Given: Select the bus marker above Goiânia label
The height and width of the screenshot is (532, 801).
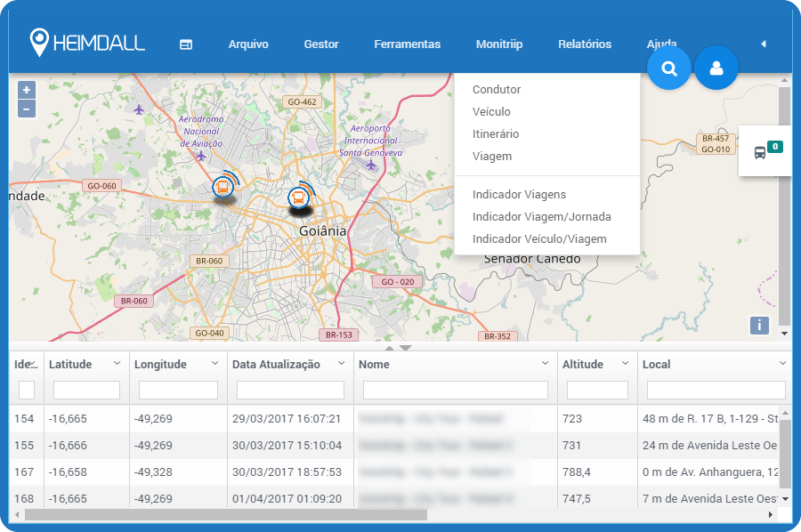Looking at the screenshot, I should (299, 197).
